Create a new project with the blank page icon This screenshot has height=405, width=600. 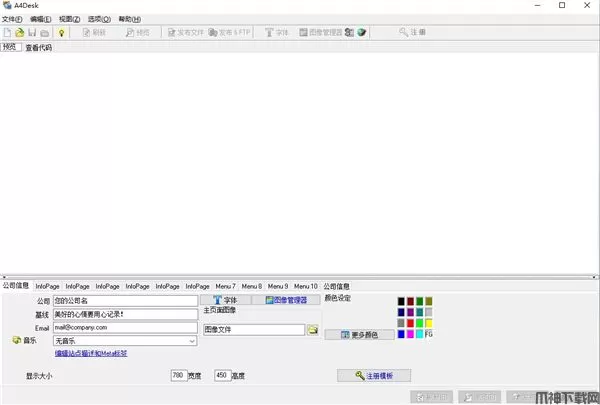pyautogui.click(x=7, y=33)
